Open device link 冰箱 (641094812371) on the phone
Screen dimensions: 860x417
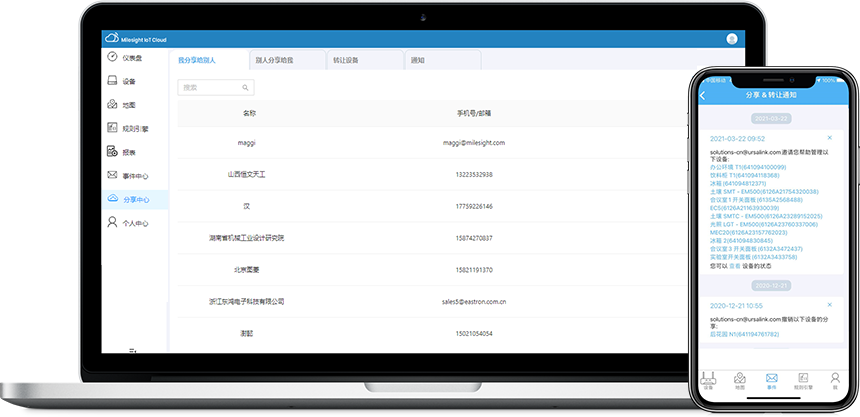(738, 183)
